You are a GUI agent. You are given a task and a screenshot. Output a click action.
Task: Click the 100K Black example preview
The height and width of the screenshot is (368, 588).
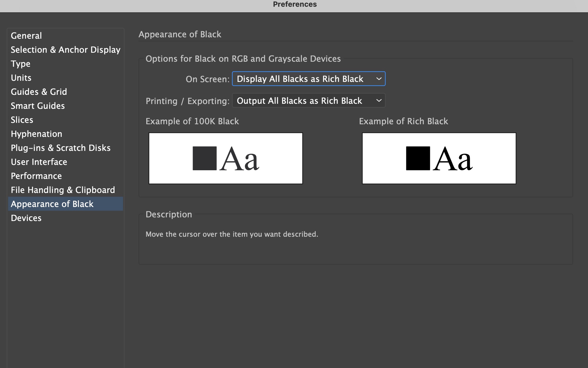(x=225, y=158)
